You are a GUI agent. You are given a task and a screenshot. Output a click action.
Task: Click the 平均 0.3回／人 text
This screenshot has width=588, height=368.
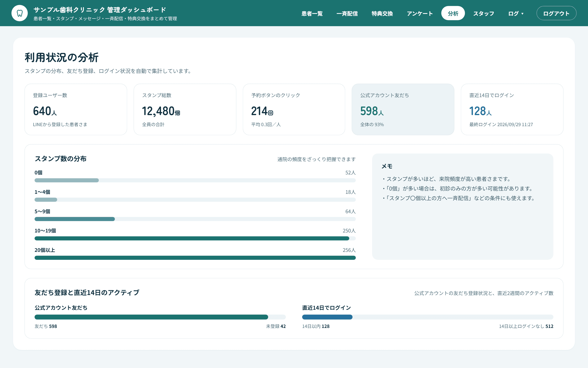coord(266,125)
